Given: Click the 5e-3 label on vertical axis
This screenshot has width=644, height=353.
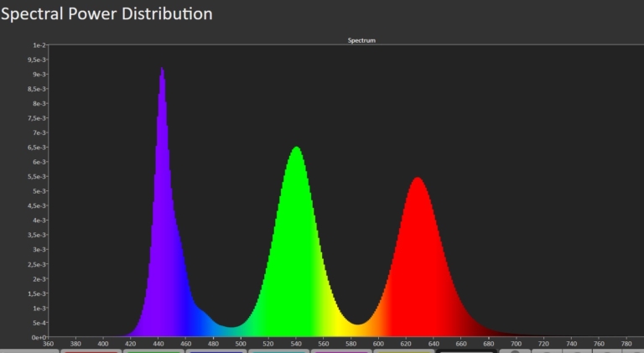Looking at the screenshot, I should (39, 191).
